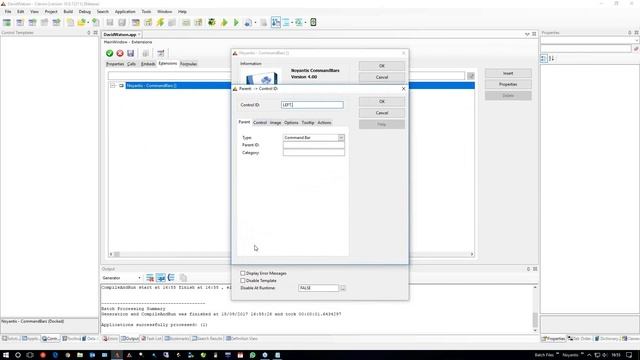The image size is (640, 360).
Task: Click the Disable At Runtime FALSE field
Action: point(318,288)
